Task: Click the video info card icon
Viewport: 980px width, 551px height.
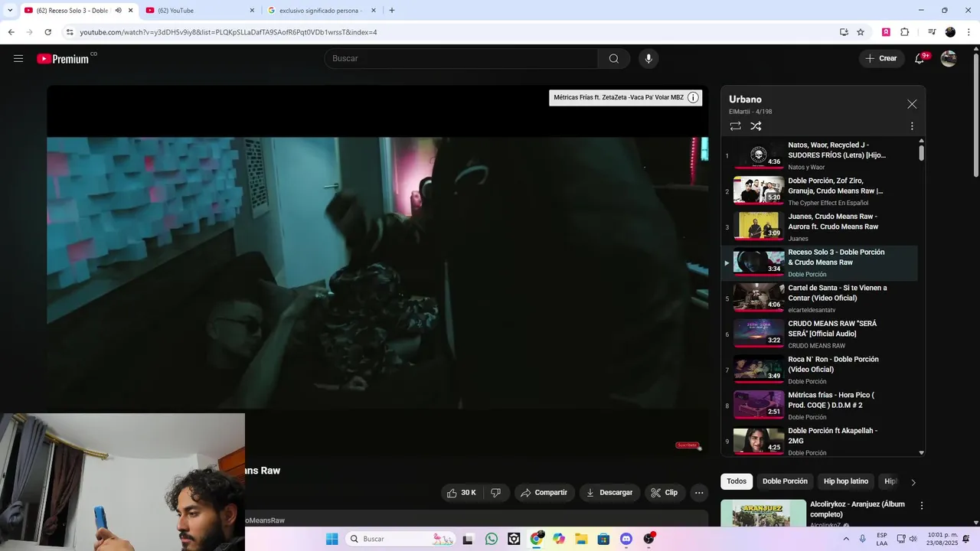Action: (x=693, y=97)
